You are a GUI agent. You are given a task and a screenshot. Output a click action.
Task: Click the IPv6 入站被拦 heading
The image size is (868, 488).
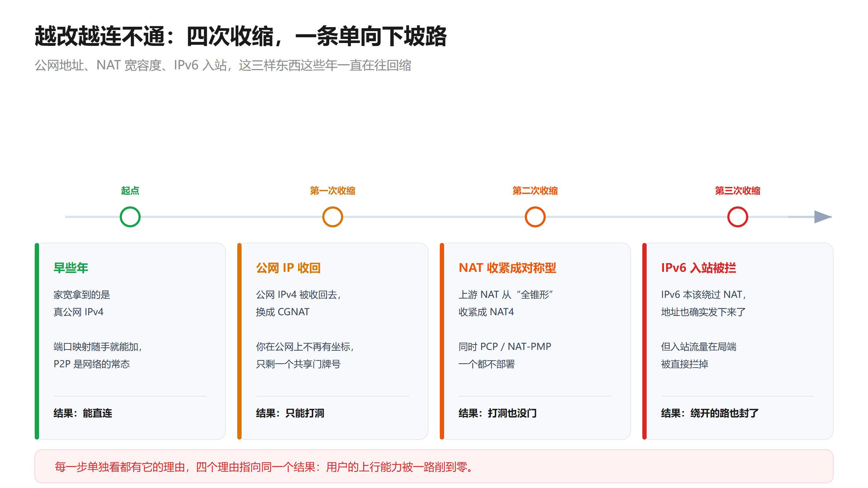[699, 268]
